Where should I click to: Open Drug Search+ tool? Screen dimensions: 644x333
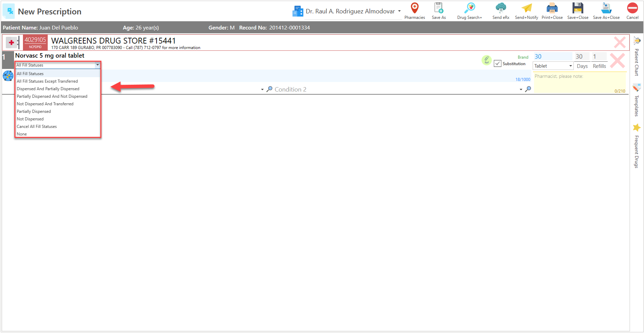469,11
